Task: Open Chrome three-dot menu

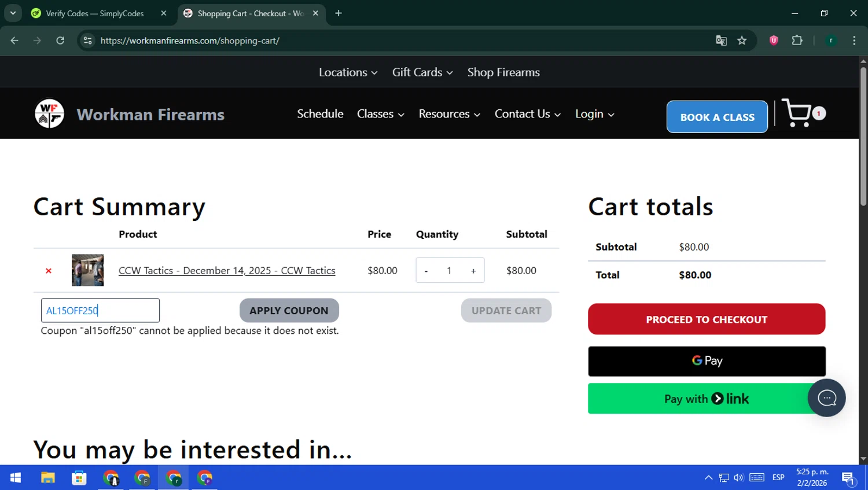Action: click(x=854, y=40)
